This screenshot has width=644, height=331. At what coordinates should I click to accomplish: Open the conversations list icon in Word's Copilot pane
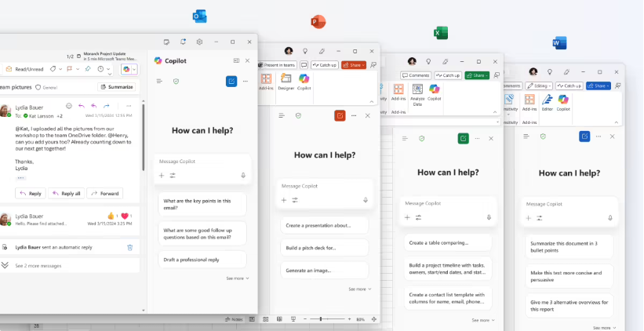(x=526, y=136)
